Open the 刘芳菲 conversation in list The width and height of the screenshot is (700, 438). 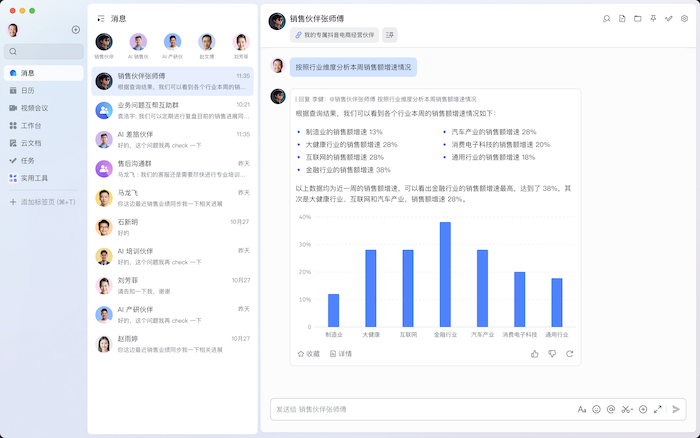172,286
